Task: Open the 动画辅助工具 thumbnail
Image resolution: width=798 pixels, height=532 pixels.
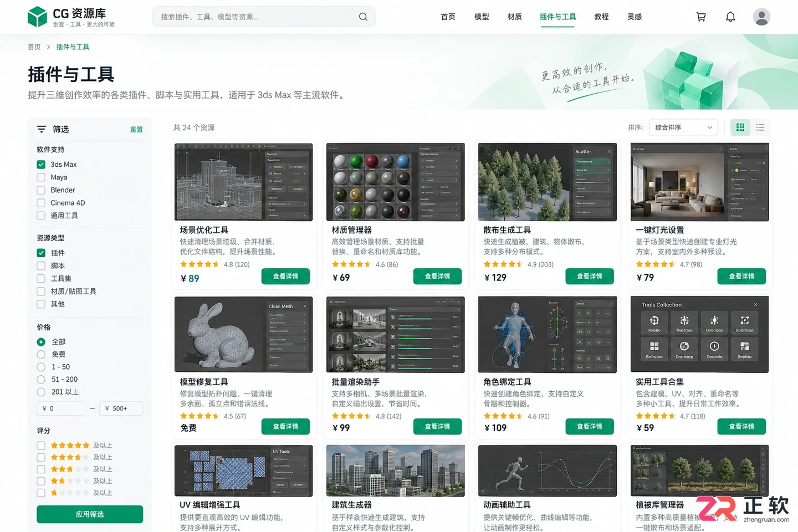Action: pyautogui.click(x=548, y=470)
